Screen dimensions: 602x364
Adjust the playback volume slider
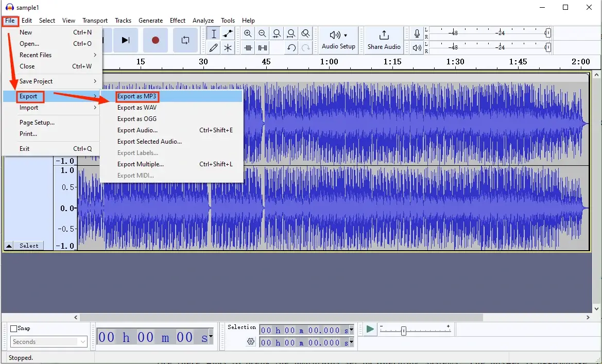[x=404, y=330]
